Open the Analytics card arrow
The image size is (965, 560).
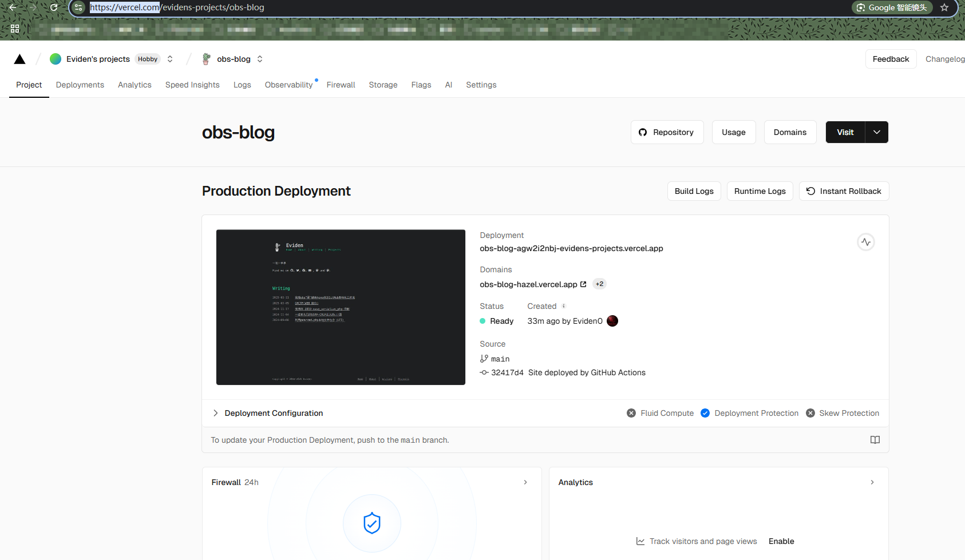(872, 482)
